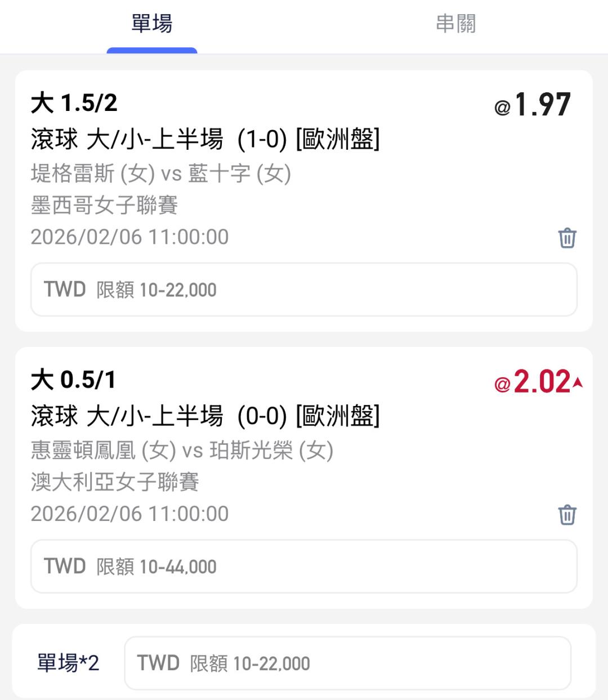Click the 澳大利亞女子聯賽 league name
Image resolution: width=608 pixels, height=700 pixels.
pos(115,482)
